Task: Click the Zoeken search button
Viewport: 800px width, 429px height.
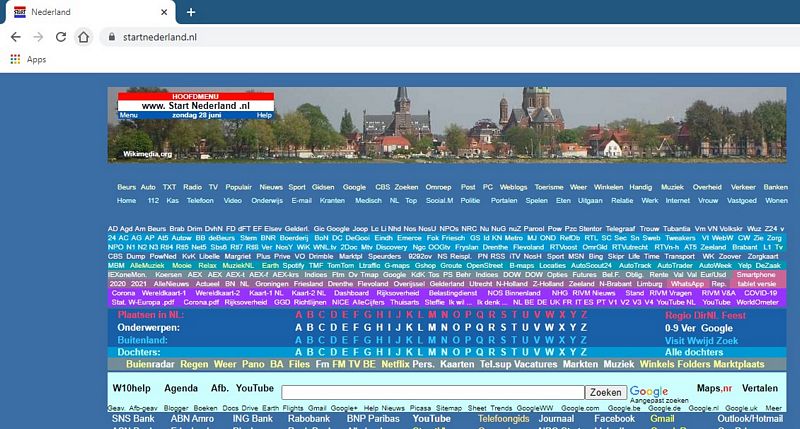Action: pos(606,392)
